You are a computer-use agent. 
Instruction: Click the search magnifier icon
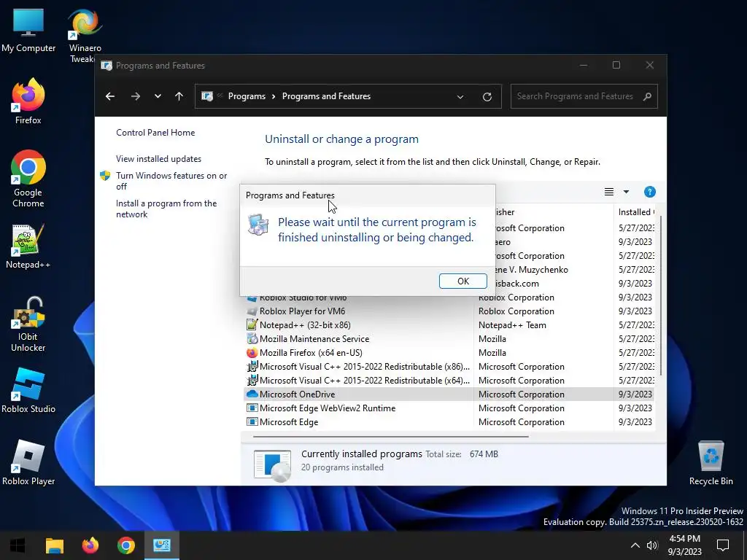click(647, 97)
